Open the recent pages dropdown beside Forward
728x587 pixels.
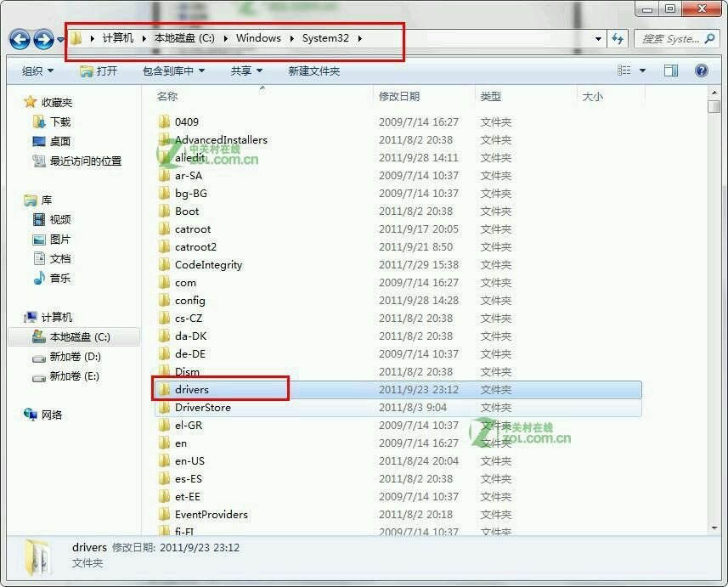(60, 40)
